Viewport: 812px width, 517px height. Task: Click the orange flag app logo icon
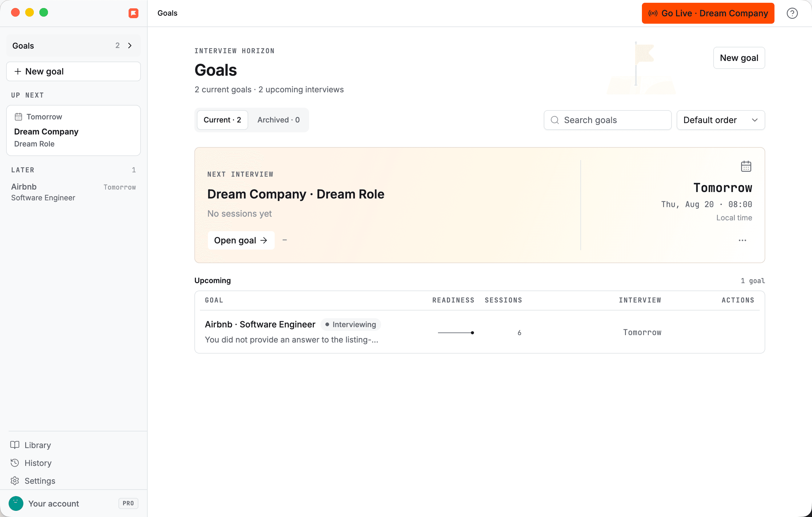click(133, 13)
